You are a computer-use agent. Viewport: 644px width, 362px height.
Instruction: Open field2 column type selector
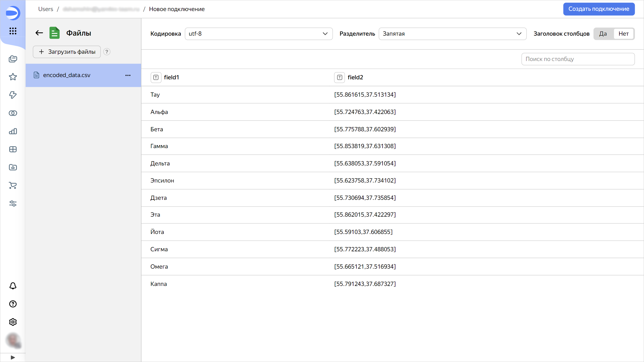point(340,77)
